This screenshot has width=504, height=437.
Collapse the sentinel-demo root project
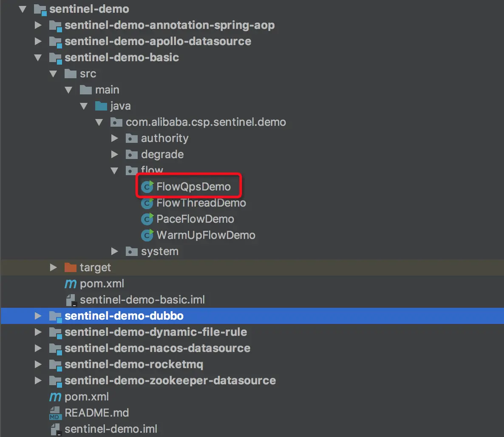(x=23, y=9)
